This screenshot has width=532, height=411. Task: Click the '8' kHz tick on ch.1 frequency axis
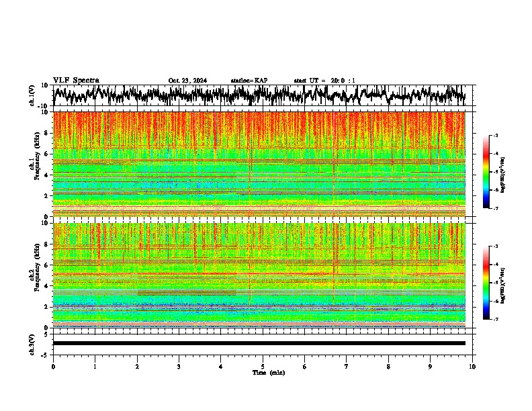pos(46,133)
